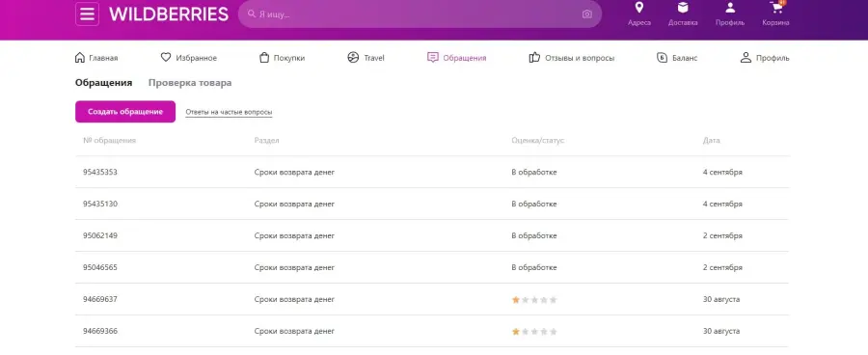Click the thumbs-up icon beside Отзывы

pyautogui.click(x=534, y=57)
